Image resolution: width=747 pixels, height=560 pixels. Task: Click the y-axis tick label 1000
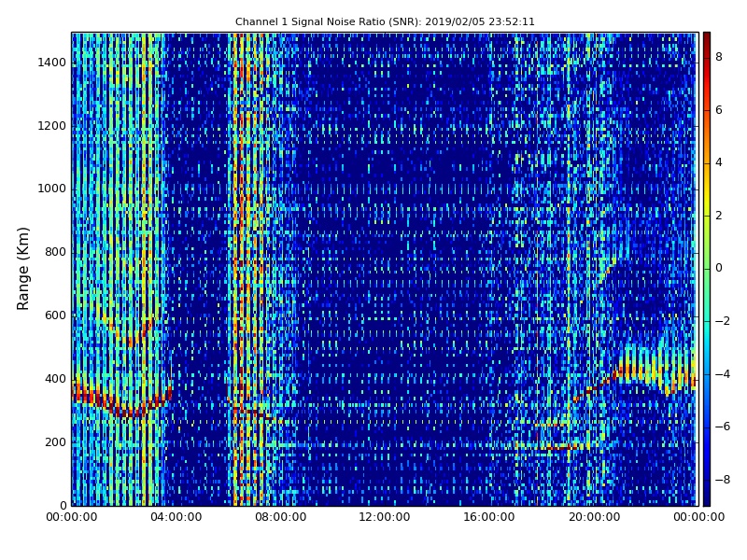pyautogui.click(x=52, y=189)
